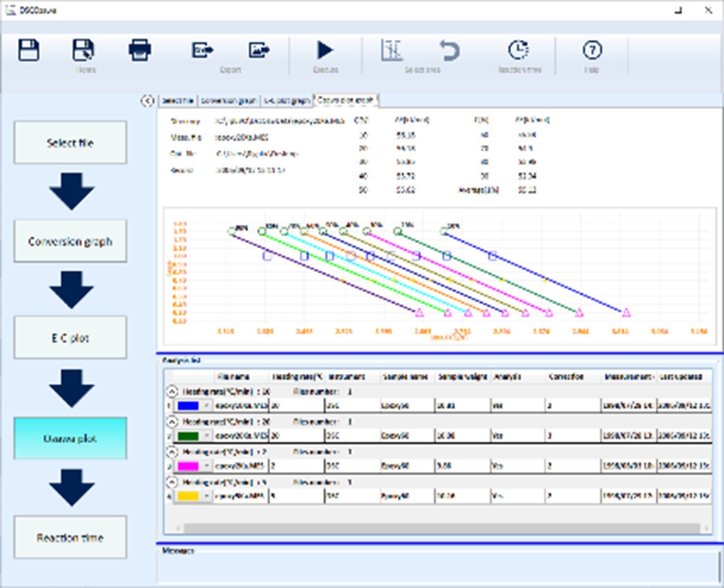Viewport: 724px width, 588px height.
Task: Select the Ozawa plot graph tab
Action: tap(346, 100)
